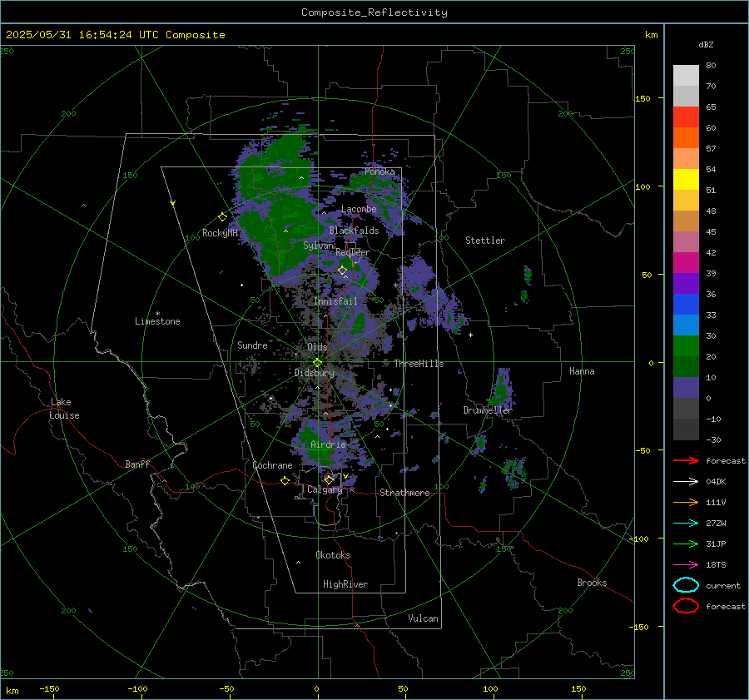Choose the green 31JP arrow in legend

(x=686, y=544)
